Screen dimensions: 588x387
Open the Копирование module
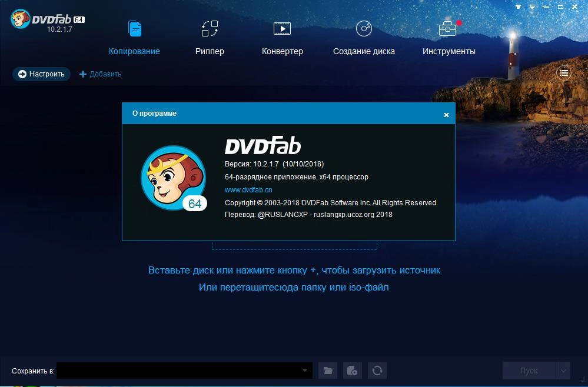pyautogui.click(x=134, y=38)
